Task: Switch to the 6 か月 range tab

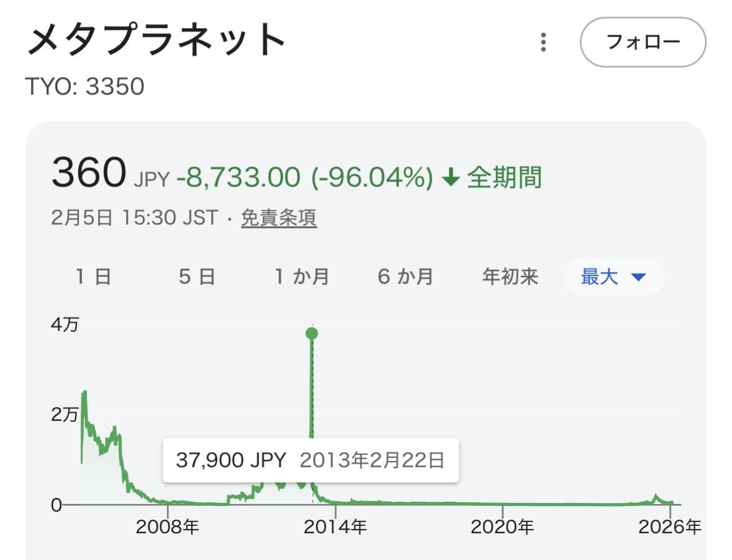Action: (405, 276)
